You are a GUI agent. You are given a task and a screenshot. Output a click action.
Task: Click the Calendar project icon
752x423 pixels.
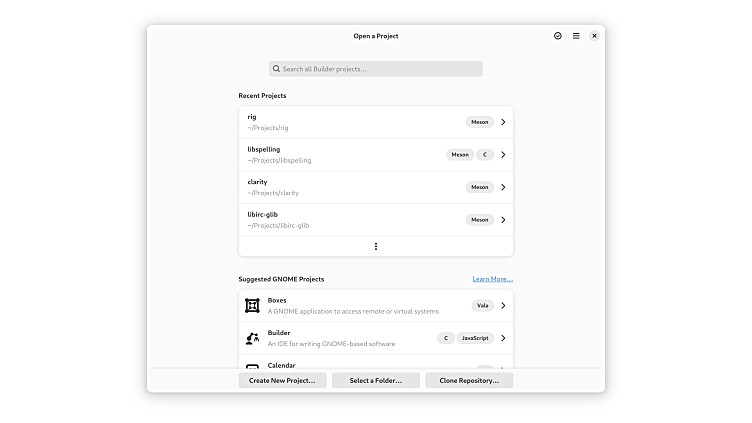point(251,366)
